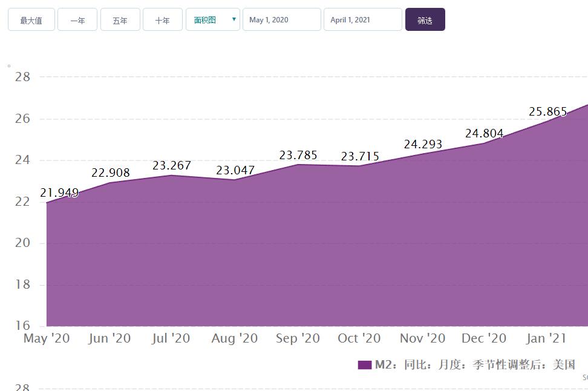
Task: Toggle the M2 legend purple swatch
Action: pos(365,365)
